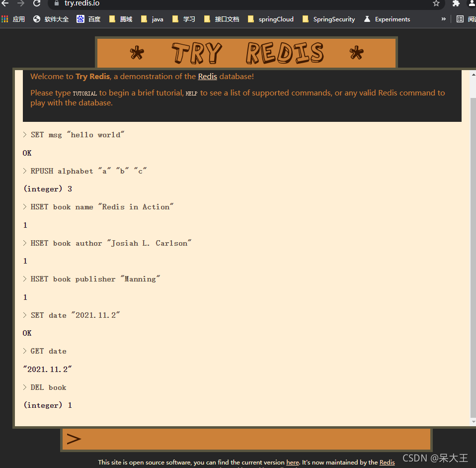Click the lock icon in address bar

point(57,3)
